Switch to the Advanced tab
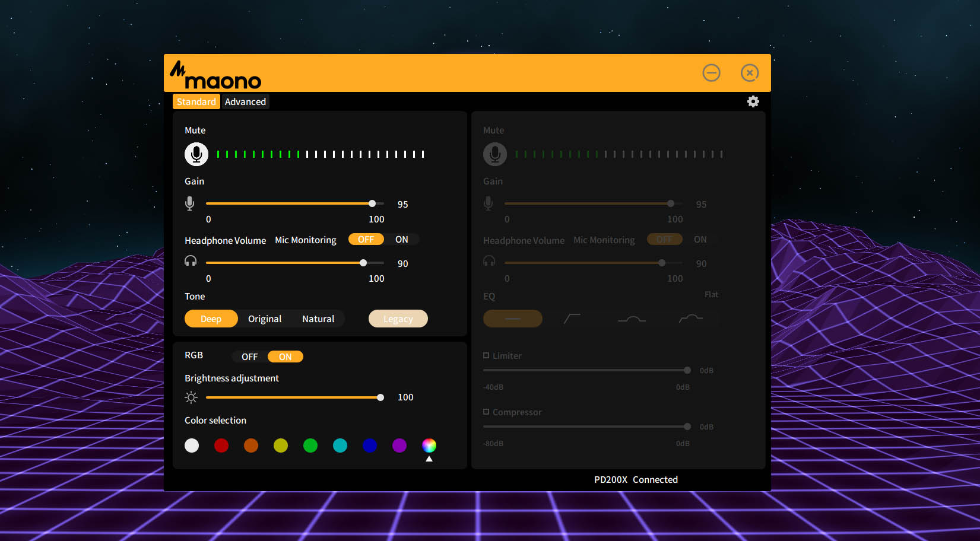The image size is (980, 541). click(245, 101)
